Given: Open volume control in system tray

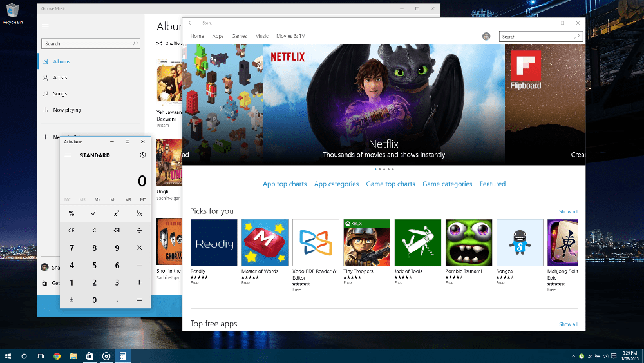Looking at the screenshot, I should tap(605, 357).
